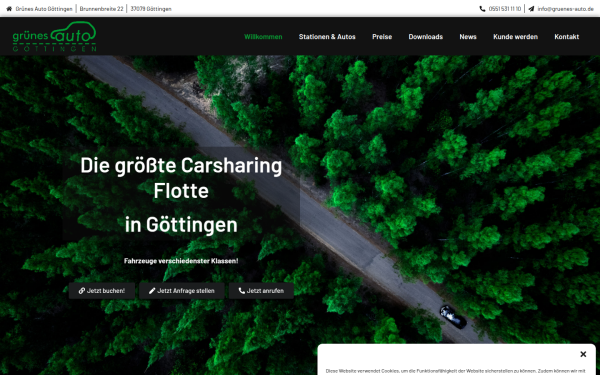
Task: Click the Jetzt anrufen button
Action: (261, 291)
